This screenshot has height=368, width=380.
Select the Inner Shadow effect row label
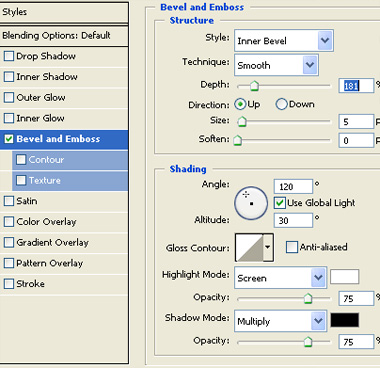(47, 77)
